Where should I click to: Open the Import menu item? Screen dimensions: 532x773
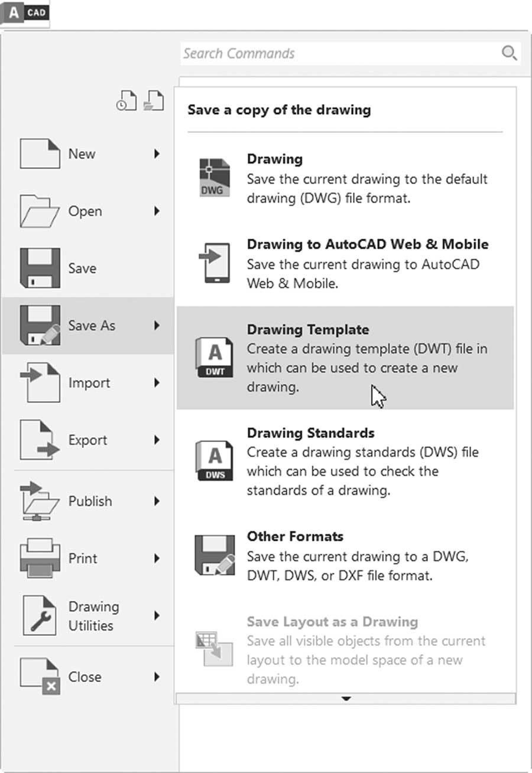coord(88,382)
